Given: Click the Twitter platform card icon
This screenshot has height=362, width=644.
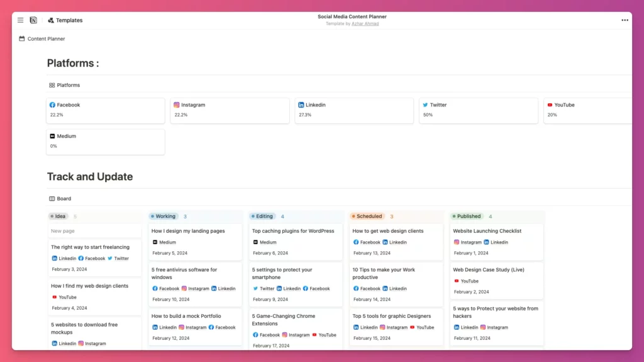Looking at the screenshot, I should coord(425,105).
